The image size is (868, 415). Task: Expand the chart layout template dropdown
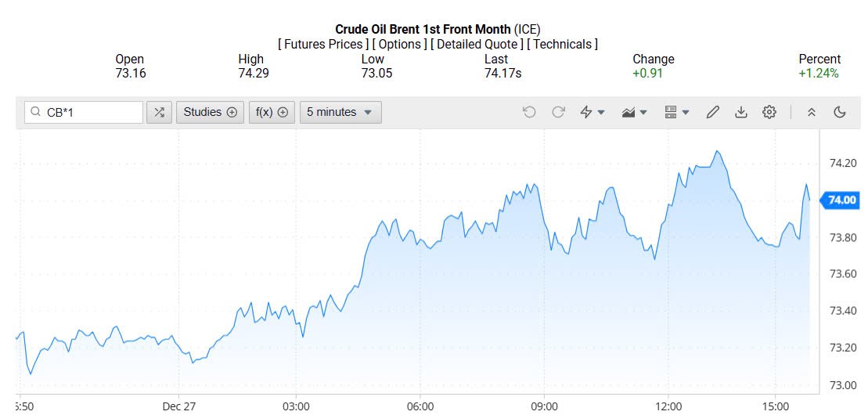pyautogui.click(x=677, y=112)
